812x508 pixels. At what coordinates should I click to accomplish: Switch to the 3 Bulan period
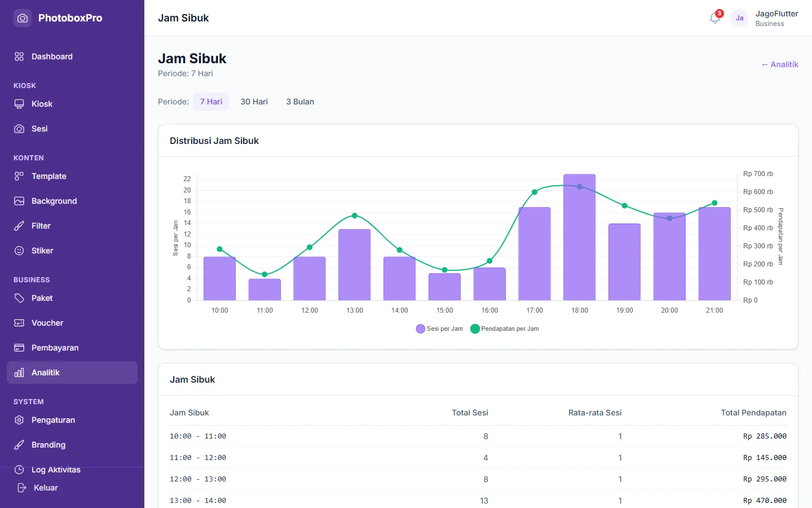(x=300, y=102)
